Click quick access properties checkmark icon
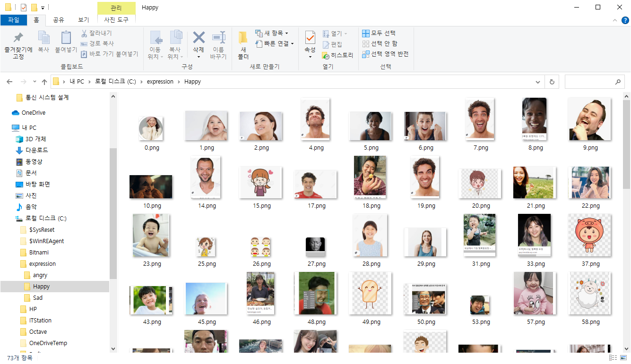This screenshot has height=364, width=631. click(x=24, y=8)
